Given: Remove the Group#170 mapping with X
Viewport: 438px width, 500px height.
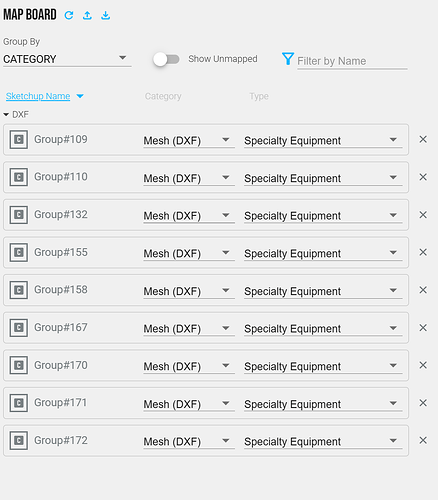Looking at the screenshot, I should point(423,365).
